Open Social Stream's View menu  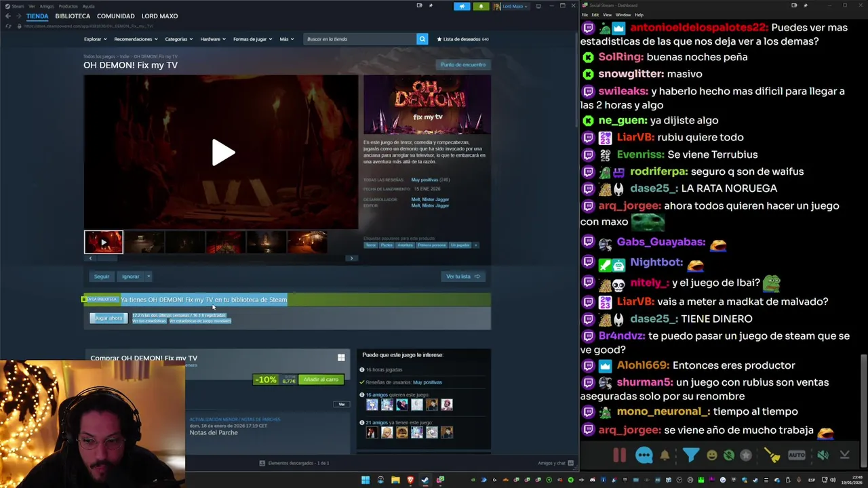[607, 15]
